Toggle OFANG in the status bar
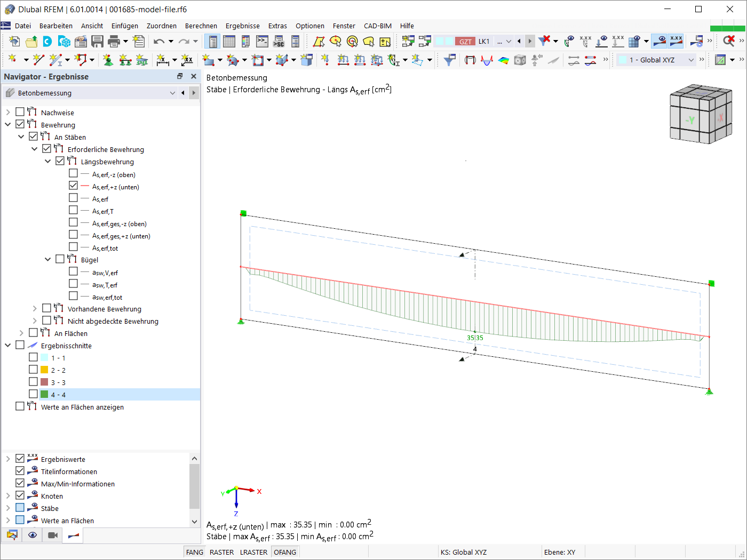747x560 pixels. (x=285, y=552)
